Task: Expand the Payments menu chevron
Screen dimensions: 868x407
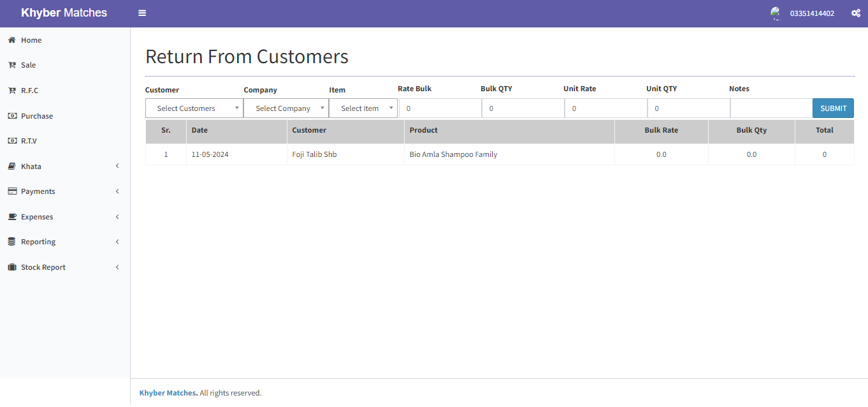Action: pyautogui.click(x=117, y=191)
